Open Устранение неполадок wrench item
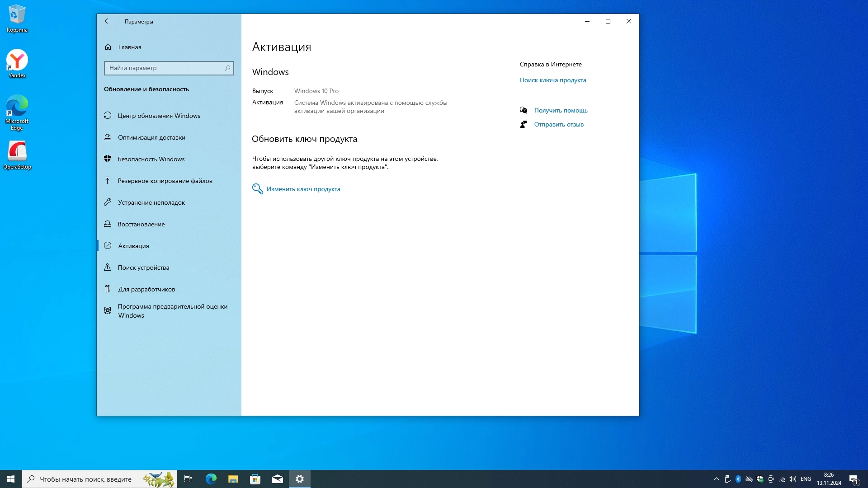Image resolution: width=868 pixels, height=488 pixels. point(151,202)
